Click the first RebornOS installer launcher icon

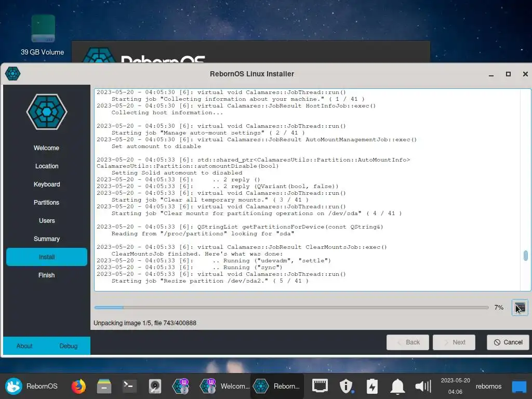pyautogui.click(x=180, y=386)
